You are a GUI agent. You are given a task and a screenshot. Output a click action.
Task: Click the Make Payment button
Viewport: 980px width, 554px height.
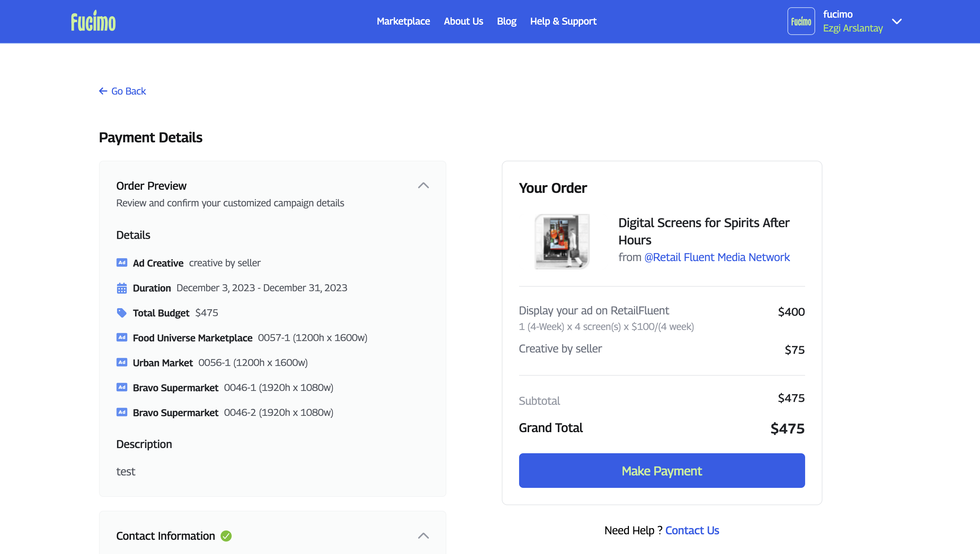tap(661, 470)
